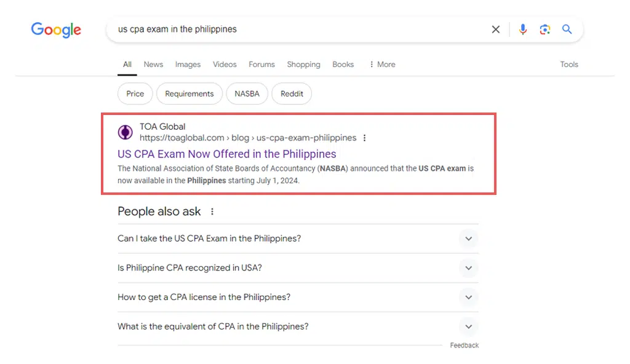Click inside the search input field
The height and width of the screenshot is (364, 630).
point(277,29)
